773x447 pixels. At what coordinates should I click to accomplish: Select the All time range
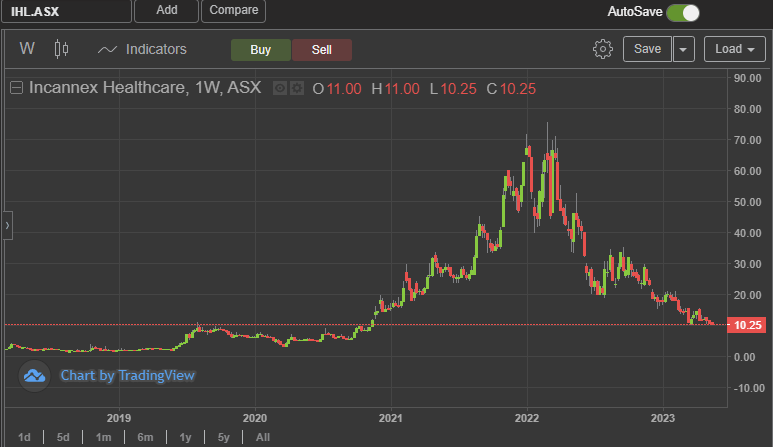[x=263, y=437]
